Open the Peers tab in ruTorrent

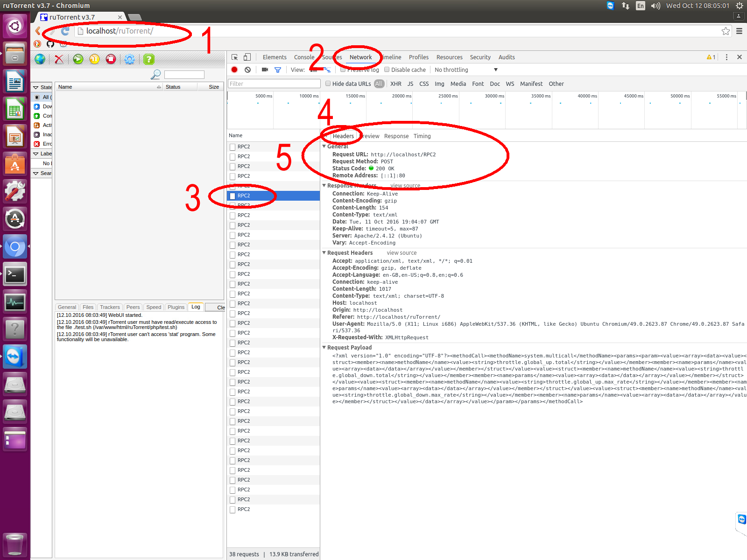coord(133,307)
